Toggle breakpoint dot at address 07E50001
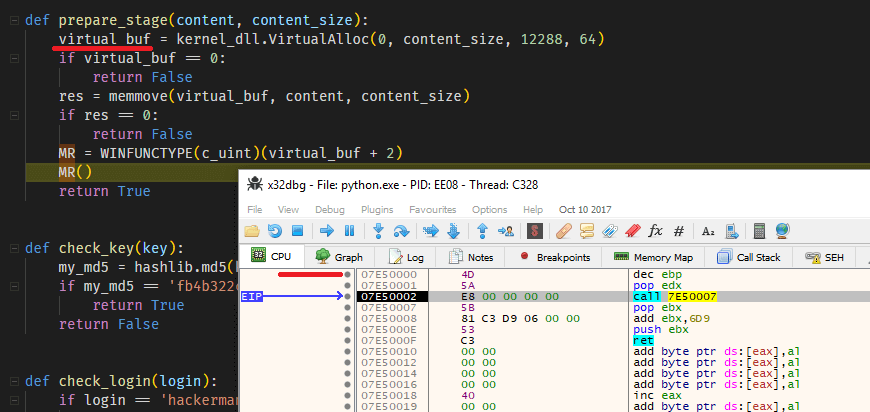The image size is (870, 412). 347,286
